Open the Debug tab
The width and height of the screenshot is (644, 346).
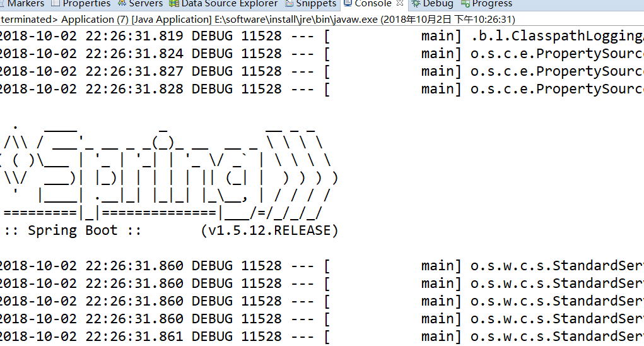coord(433,4)
